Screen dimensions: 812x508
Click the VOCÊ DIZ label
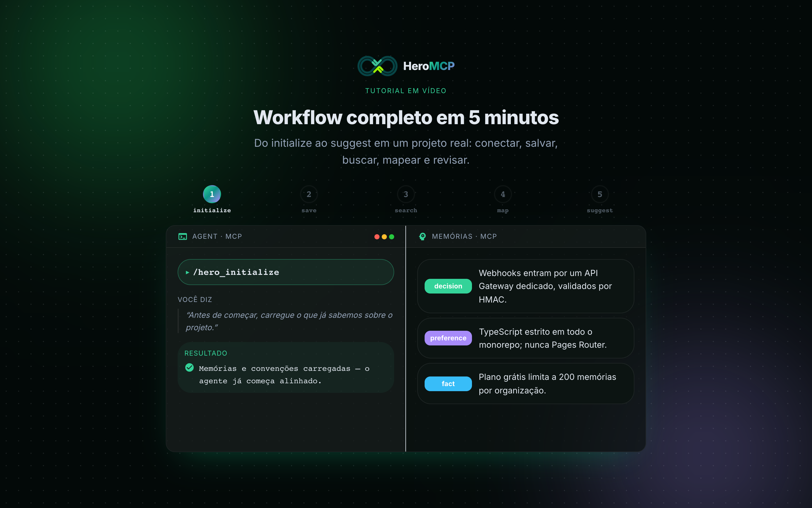pyautogui.click(x=195, y=299)
